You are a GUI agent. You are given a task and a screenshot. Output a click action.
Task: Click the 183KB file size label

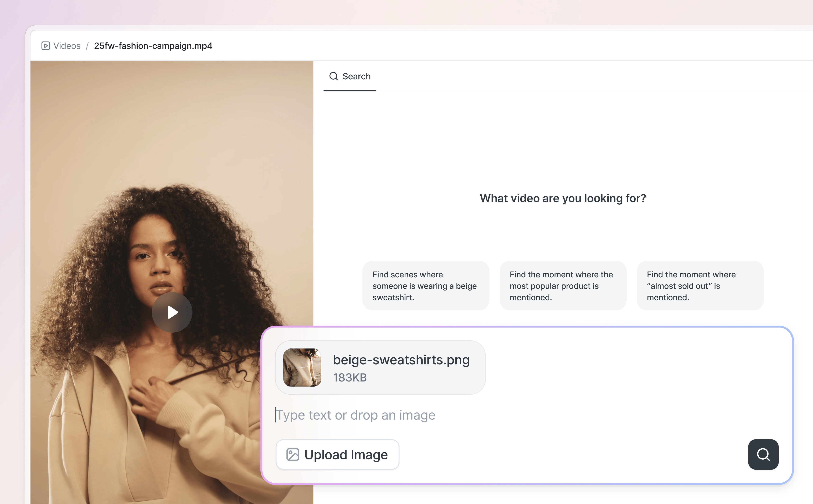pyautogui.click(x=350, y=378)
